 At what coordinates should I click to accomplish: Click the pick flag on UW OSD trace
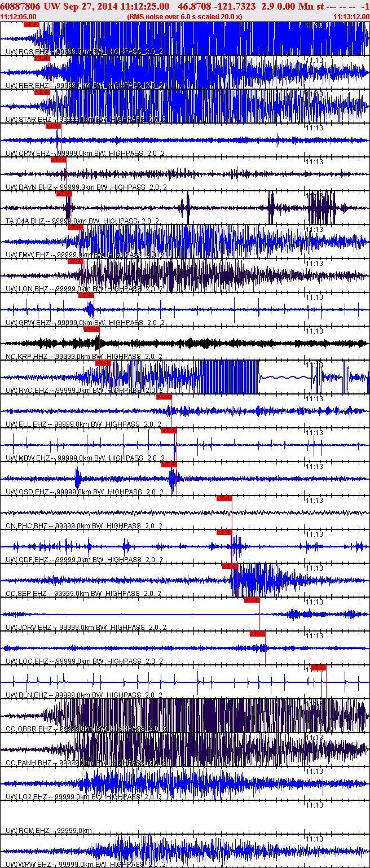169,464
